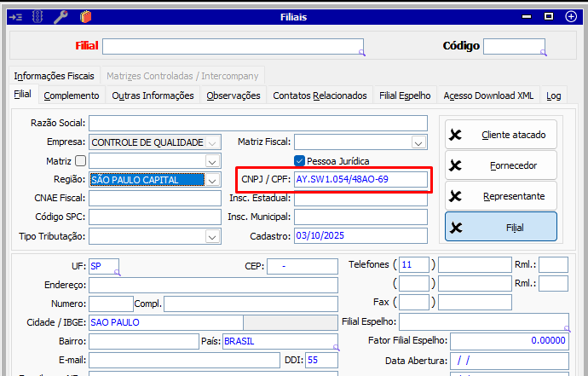Open the País field lookup magnifier
The width and height of the screenshot is (588, 376).
click(336, 348)
